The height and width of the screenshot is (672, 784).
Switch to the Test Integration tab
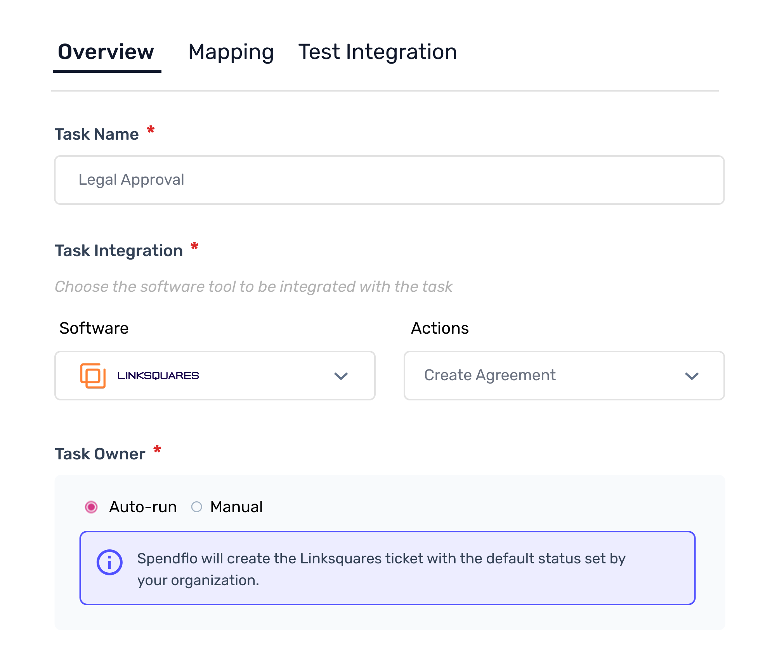(378, 52)
